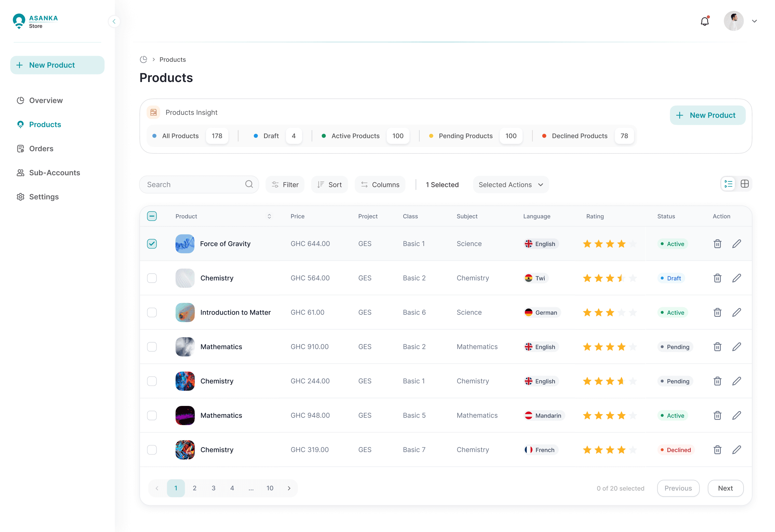
Task: Sort by the Product column arrows
Action: coord(269,216)
